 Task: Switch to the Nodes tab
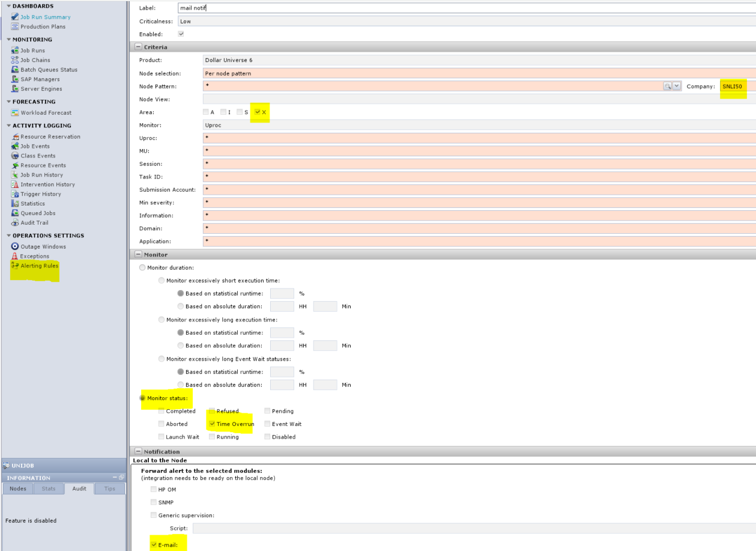[x=18, y=489]
